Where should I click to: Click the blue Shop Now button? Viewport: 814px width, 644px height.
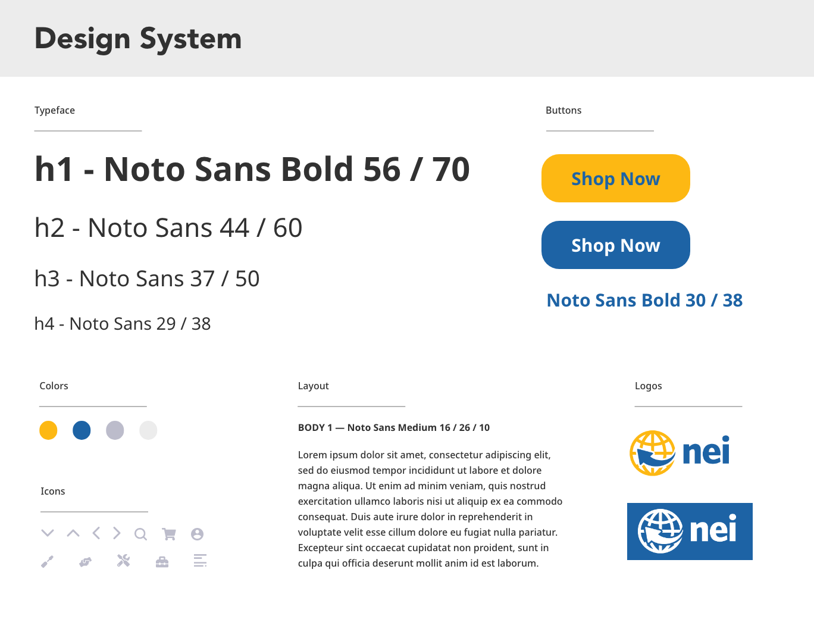pos(616,245)
